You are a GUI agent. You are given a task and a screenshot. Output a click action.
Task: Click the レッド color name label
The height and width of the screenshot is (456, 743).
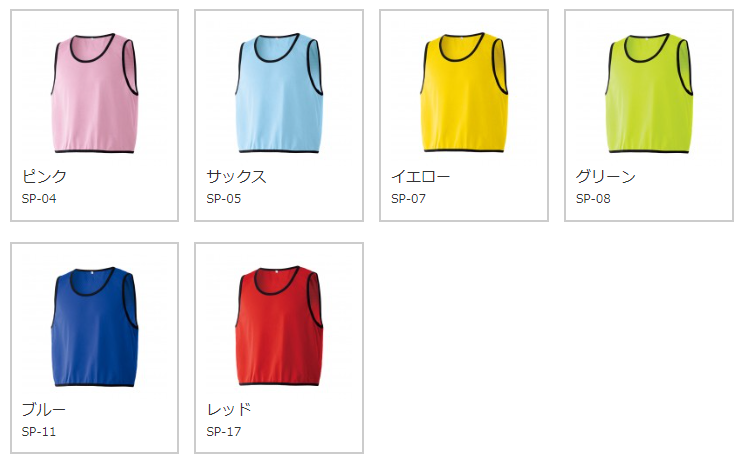[x=229, y=410]
